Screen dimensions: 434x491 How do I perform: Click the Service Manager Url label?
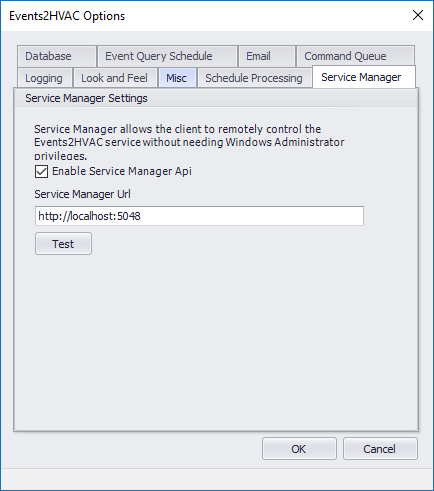83,194
